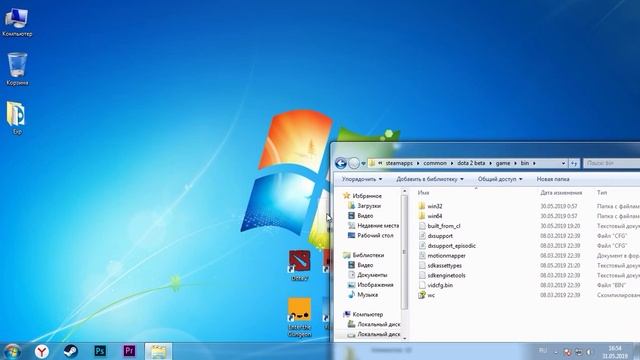Click the common breadcrumb segment
This screenshot has width=640, height=360.
coord(435,163)
